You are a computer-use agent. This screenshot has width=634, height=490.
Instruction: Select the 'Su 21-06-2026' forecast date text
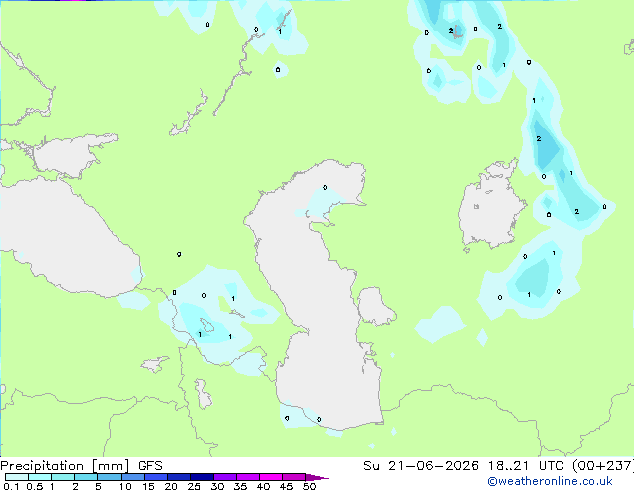(421, 466)
